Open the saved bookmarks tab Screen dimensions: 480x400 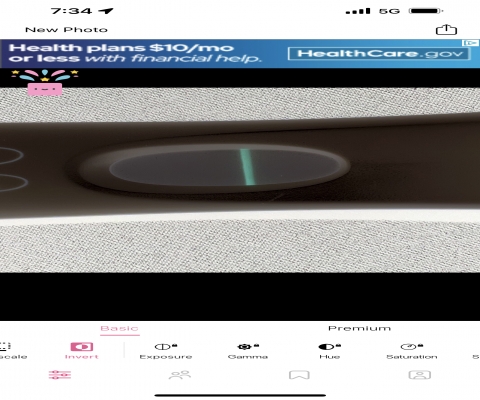(299, 375)
